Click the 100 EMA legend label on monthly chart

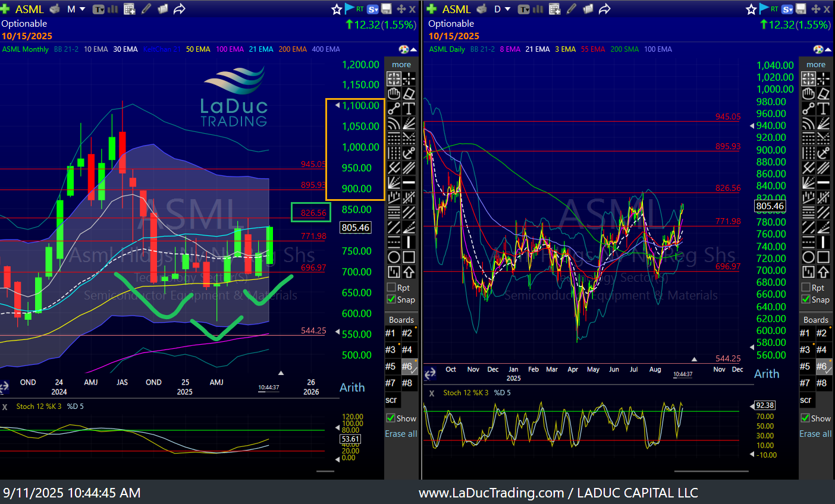[x=230, y=49]
